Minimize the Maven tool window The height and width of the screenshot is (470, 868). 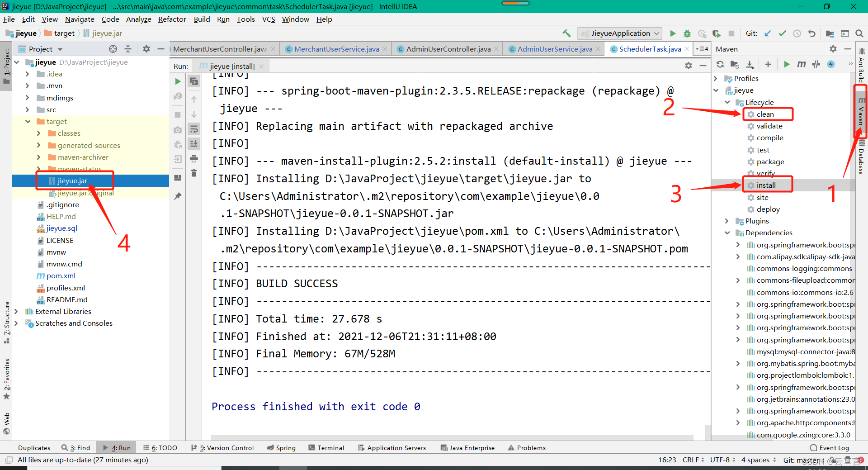point(848,49)
